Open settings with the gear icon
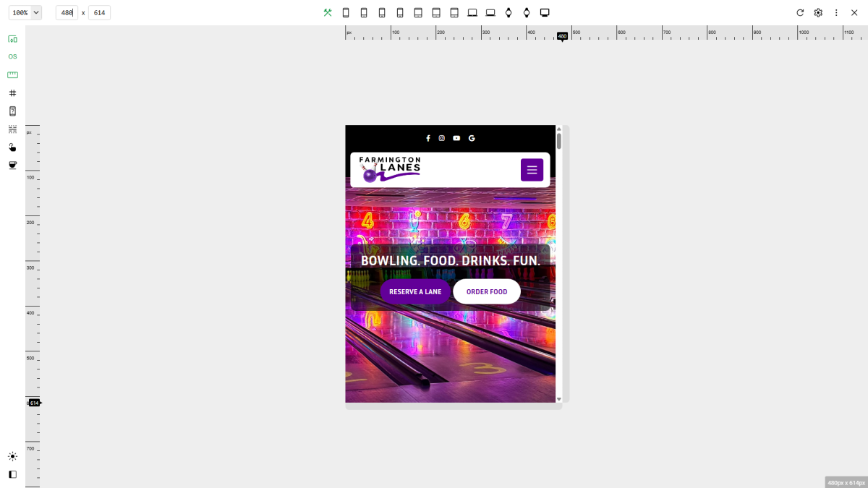The width and height of the screenshot is (868, 488). pyautogui.click(x=818, y=12)
